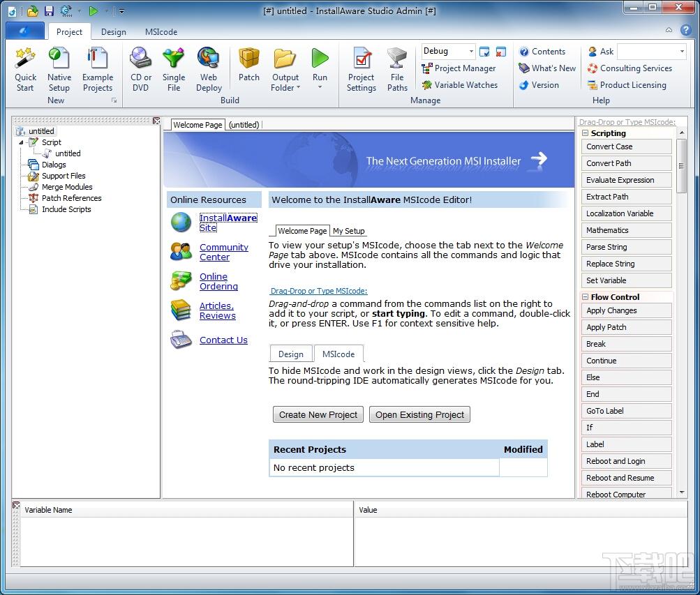Open the Community Center link
Screen dimensions: 700x595
click(x=223, y=252)
